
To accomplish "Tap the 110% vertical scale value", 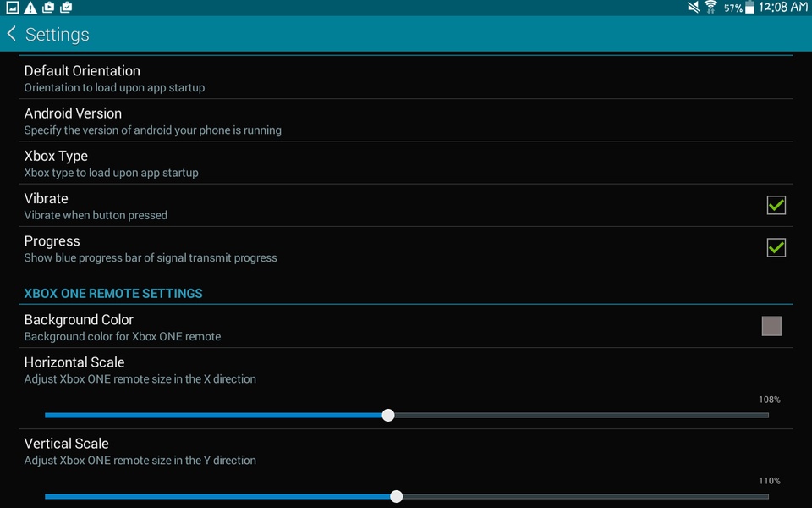I will click(x=769, y=481).
